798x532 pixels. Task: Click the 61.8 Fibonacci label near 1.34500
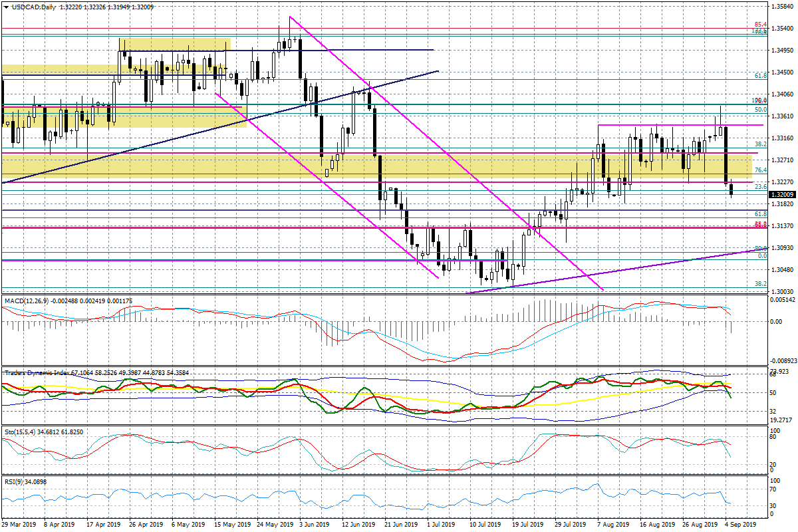[761, 76]
